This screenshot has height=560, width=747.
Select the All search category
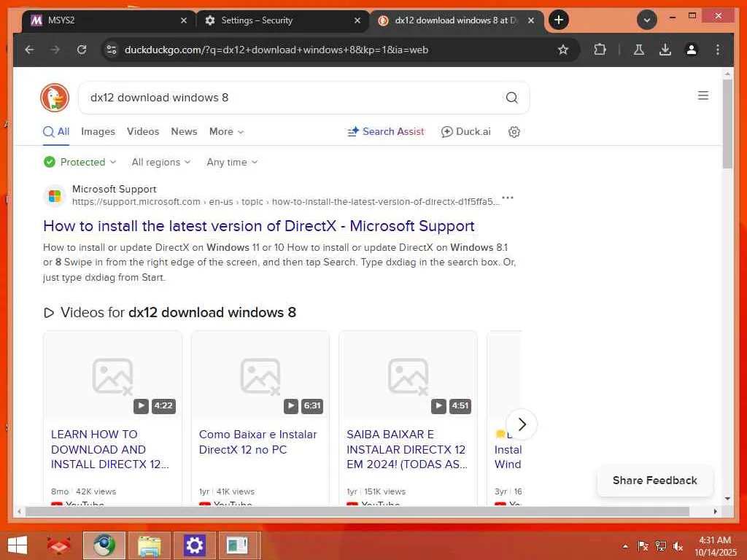point(56,132)
